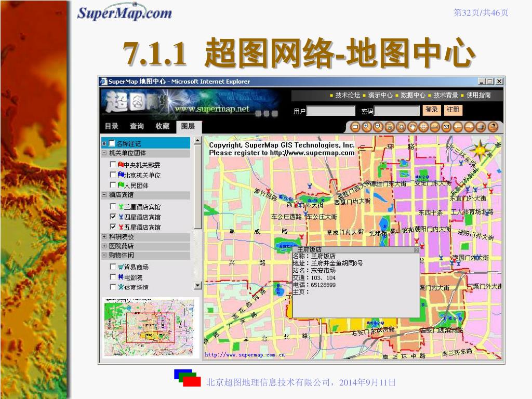This screenshot has height=399, width=532.
Task: Uncheck the 四星酒店宾馆 layer
Action: 113,217
